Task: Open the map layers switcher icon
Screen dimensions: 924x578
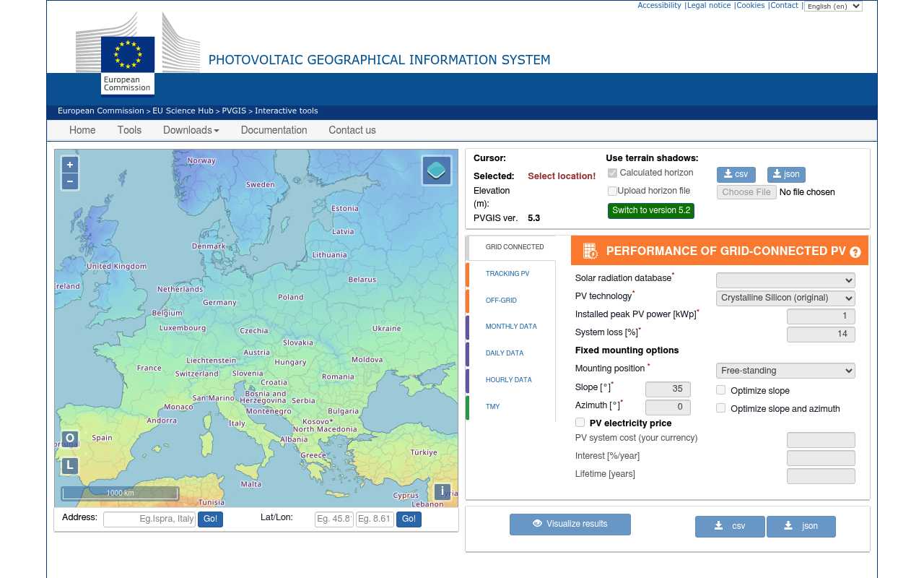Action: [x=437, y=171]
